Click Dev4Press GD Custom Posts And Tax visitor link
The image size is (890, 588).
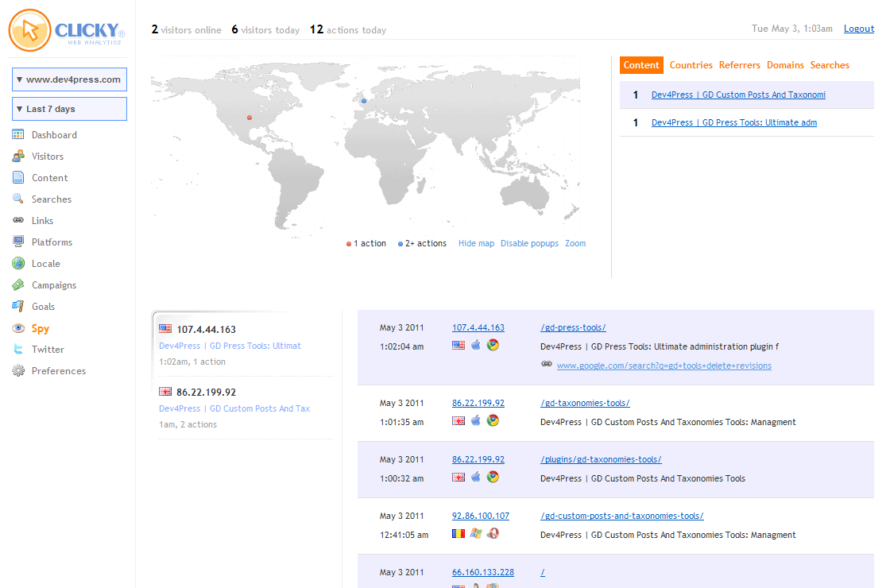tap(234, 408)
